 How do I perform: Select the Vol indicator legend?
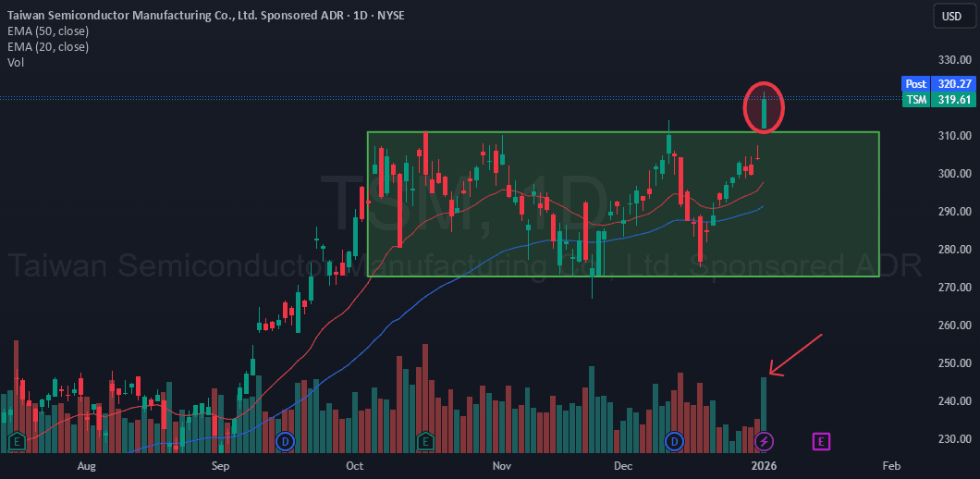[15, 62]
